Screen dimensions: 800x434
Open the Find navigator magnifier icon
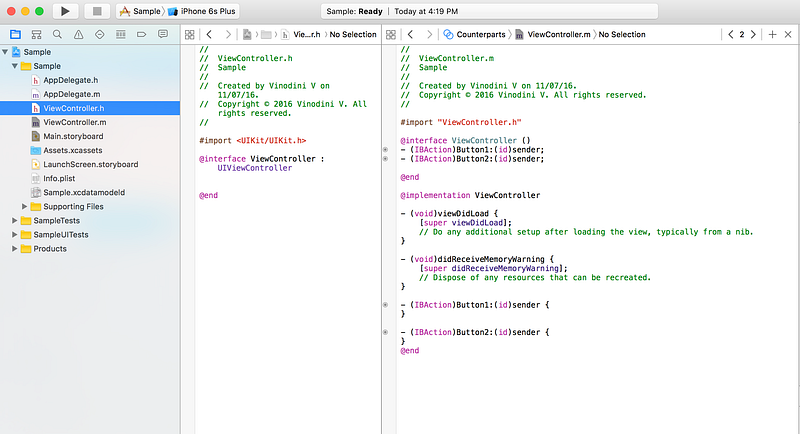point(57,35)
